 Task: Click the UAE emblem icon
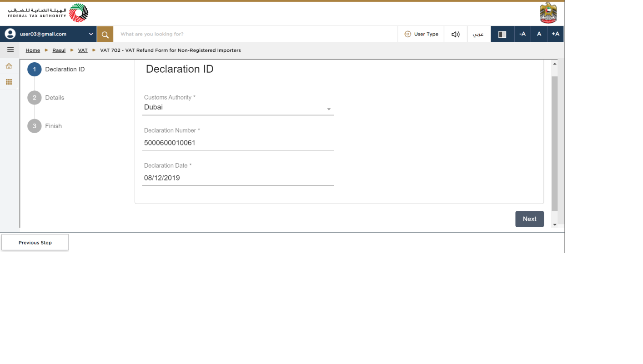548,13
